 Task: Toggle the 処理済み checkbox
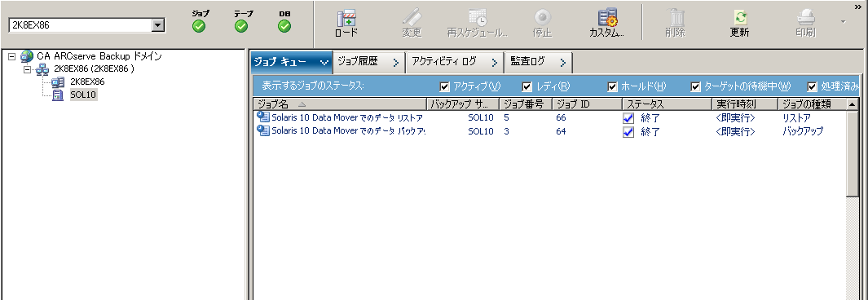813,87
